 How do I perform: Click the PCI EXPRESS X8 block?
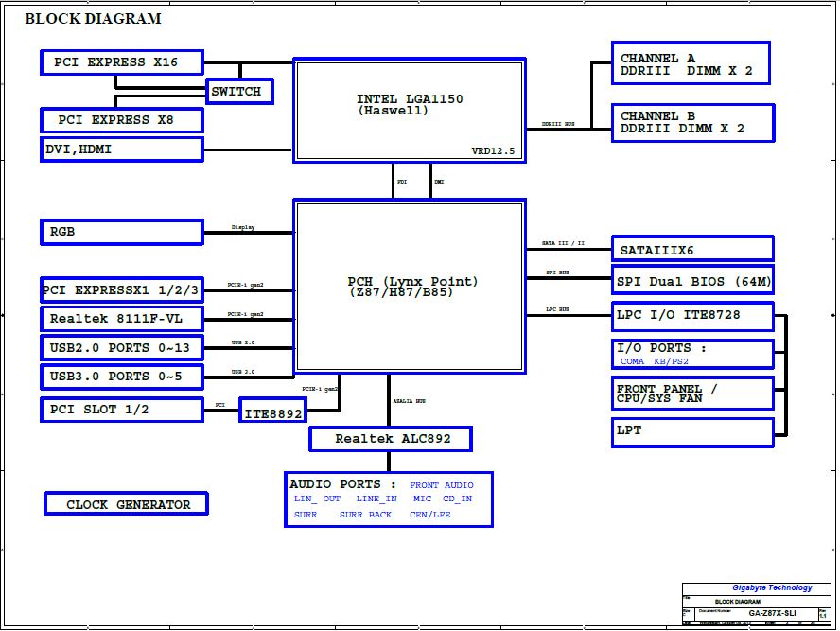point(121,120)
